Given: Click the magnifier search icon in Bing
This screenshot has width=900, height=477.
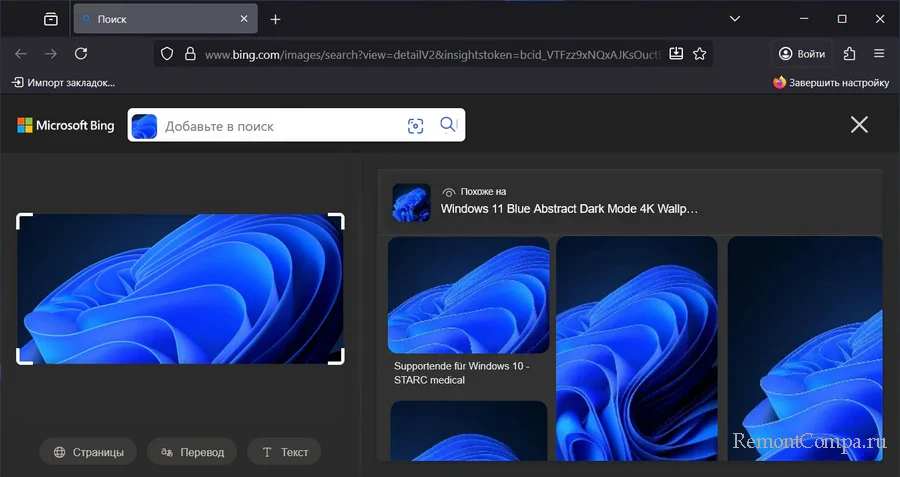Looking at the screenshot, I should tap(448, 125).
